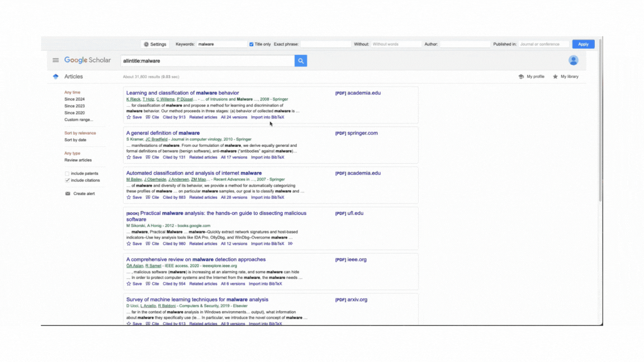Filter results Since 2024
This screenshot has width=644, height=362.
(x=74, y=99)
